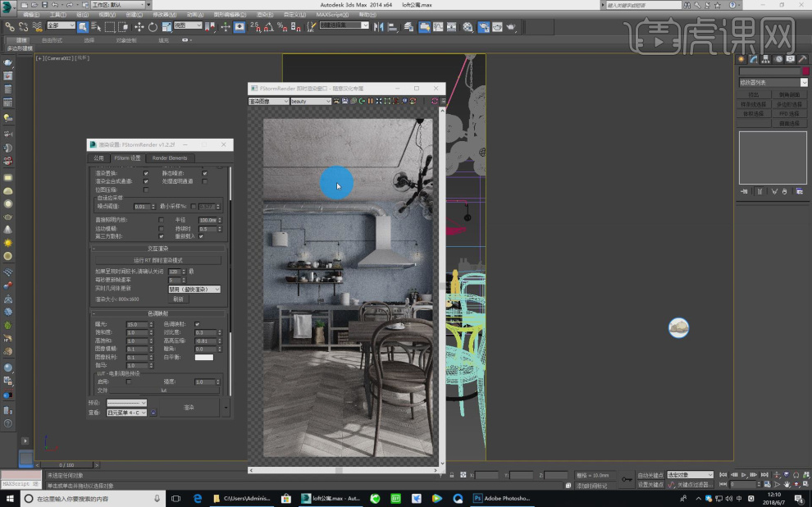Screen dimensions: 812x507
Task: Click the save image icon in render window
Action: point(344,101)
